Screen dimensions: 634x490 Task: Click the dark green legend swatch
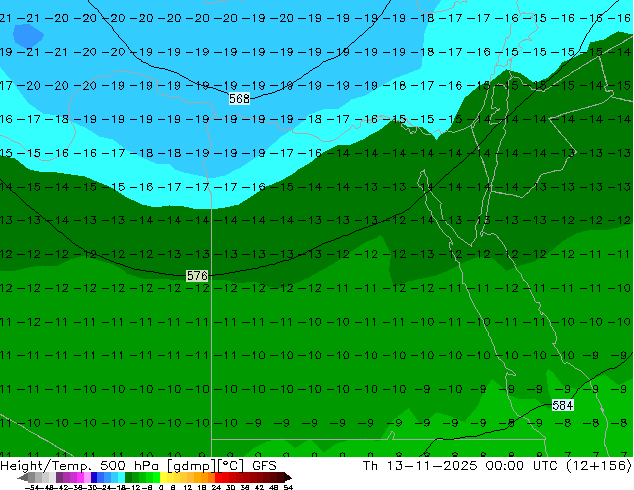point(129,477)
